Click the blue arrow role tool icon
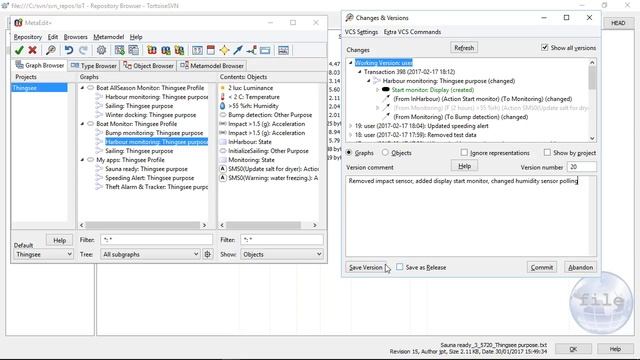The width and height of the screenshot is (640, 360). [x=238, y=50]
